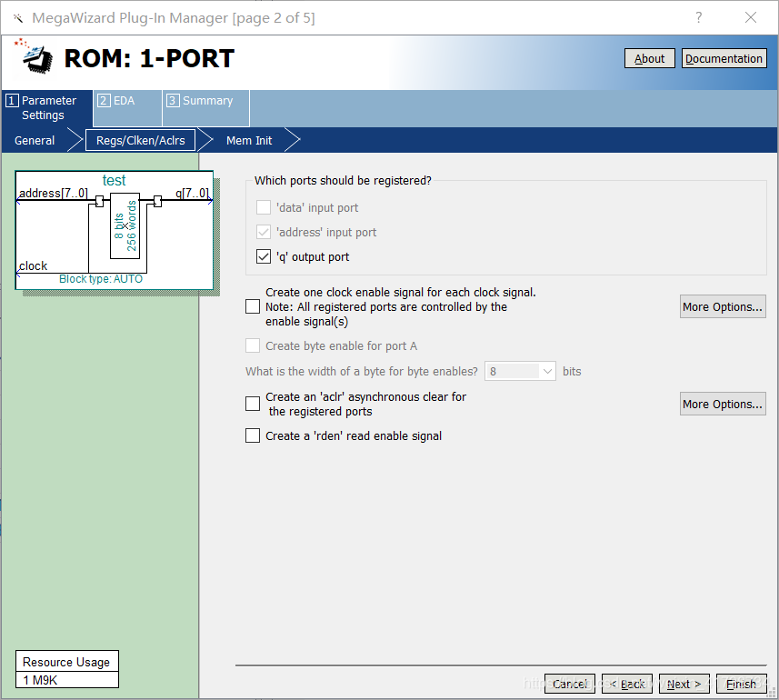This screenshot has width=779, height=700.
Task: Open More Options for aclr clear
Action: pyautogui.click(x=723, y=404)
